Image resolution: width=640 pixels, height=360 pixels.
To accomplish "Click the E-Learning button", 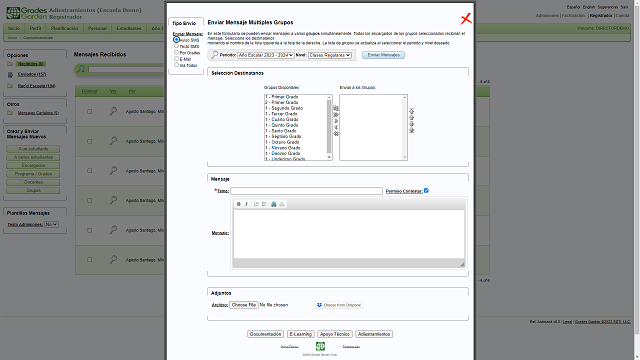I will coord(301,334).
